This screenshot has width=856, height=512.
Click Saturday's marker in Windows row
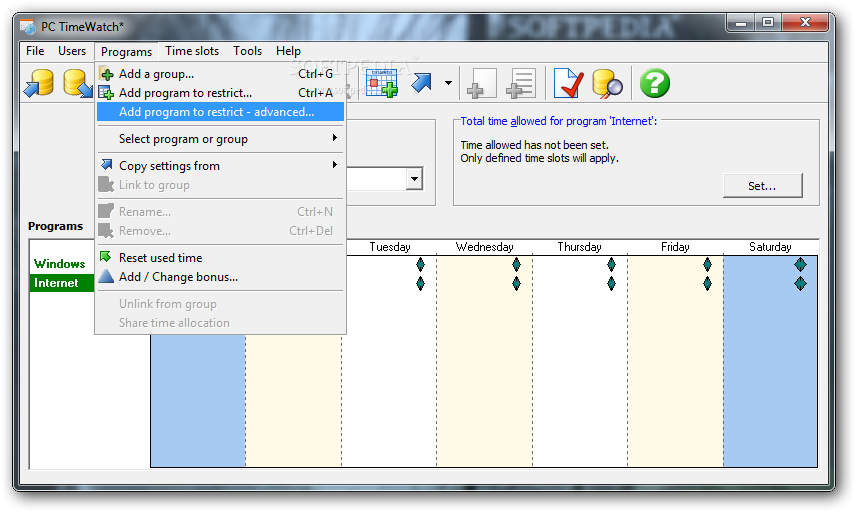[x=800, y=264]
